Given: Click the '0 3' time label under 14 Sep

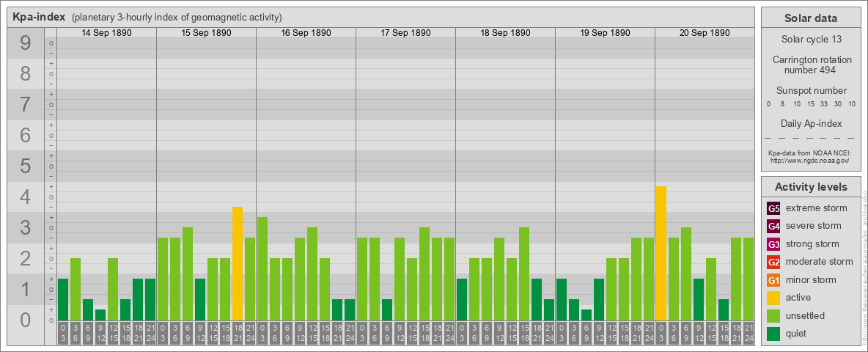Looking at the screenshot, I should pyautogui.click(x=63, y=334).
